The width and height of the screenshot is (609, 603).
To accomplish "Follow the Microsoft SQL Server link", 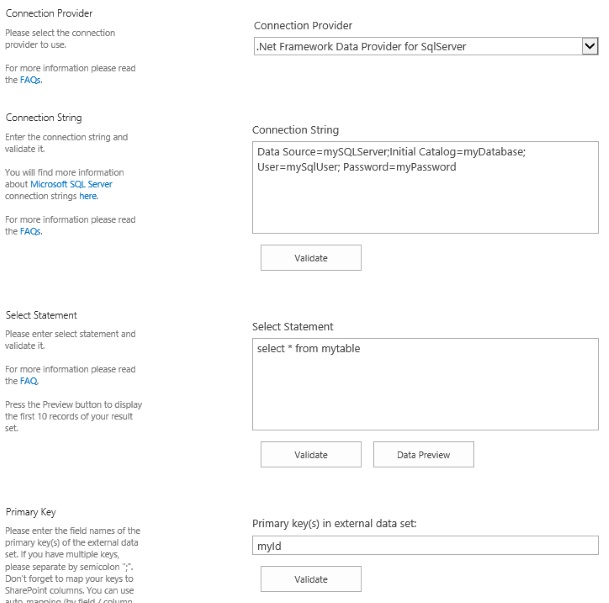I will [71, 185].
